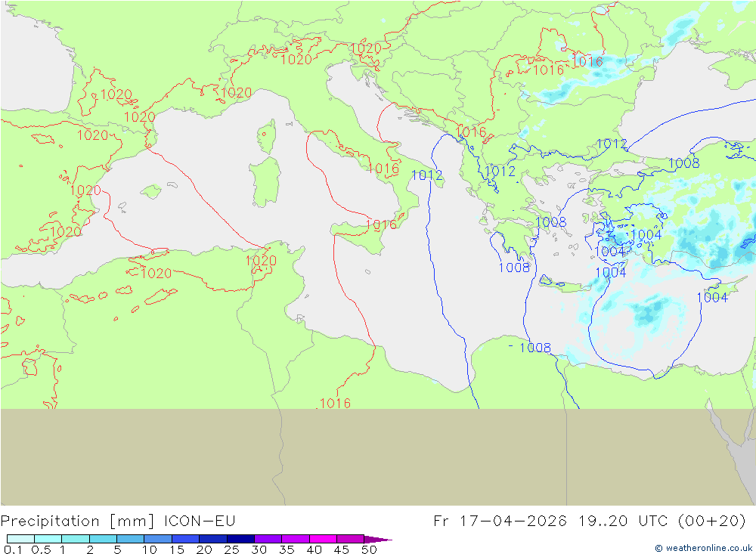756x554 pixels.
Task: Pick the purple legend swatch between 35 and 40
Action: [295, 539]
